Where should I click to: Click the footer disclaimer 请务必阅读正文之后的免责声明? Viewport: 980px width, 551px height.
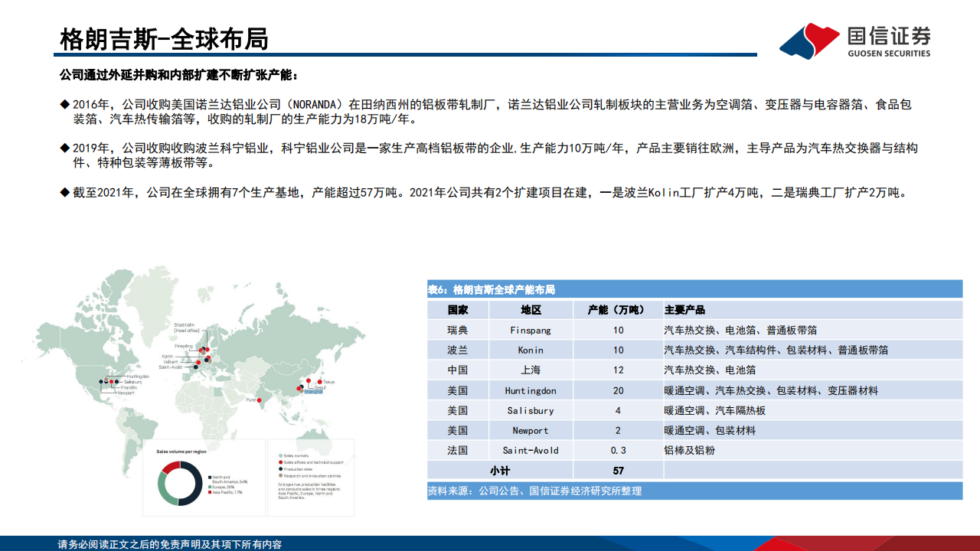pos(170,544)
